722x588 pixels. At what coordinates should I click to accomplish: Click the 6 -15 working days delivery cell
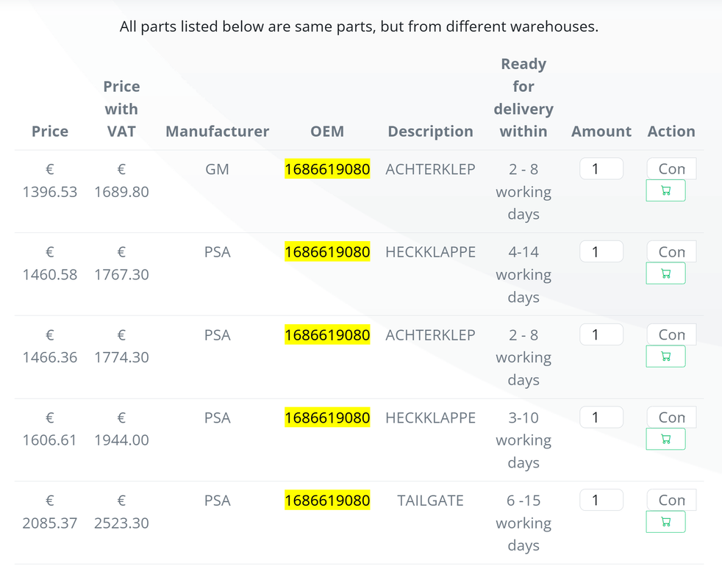click(523, 523)
